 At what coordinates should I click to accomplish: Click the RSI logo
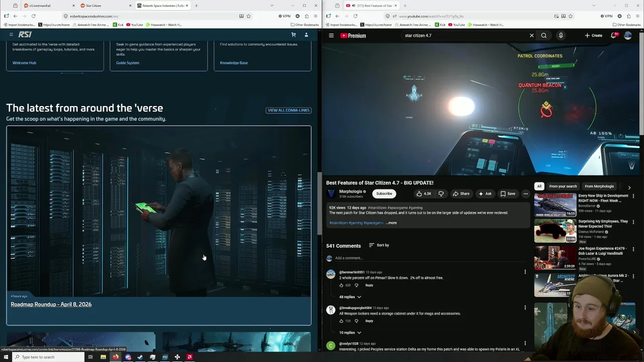tap(25, 35)
